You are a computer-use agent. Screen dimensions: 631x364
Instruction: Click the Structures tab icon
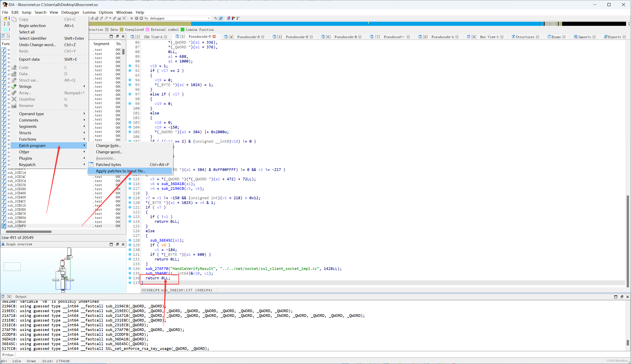coord(513,37)
